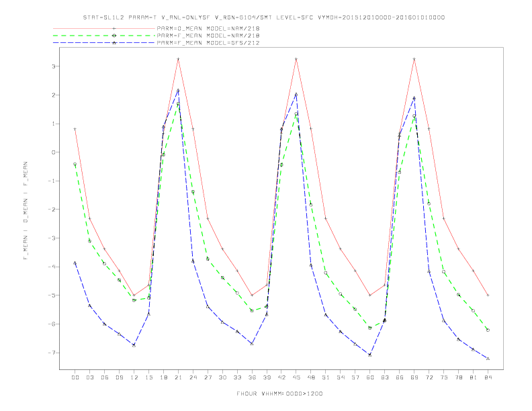Click x-axis tick label 81

(474, 377)
